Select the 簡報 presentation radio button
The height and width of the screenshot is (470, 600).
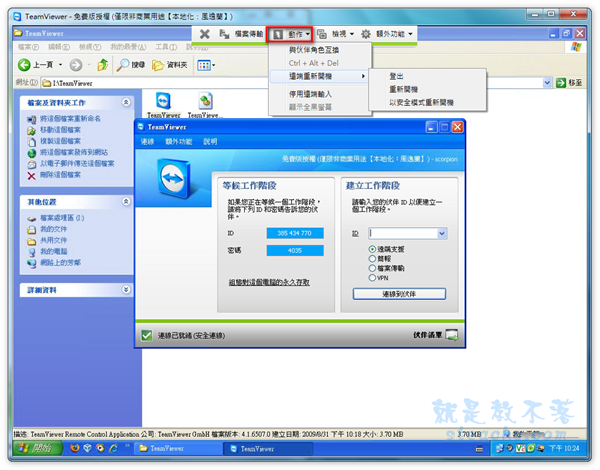tap(372, 259)
